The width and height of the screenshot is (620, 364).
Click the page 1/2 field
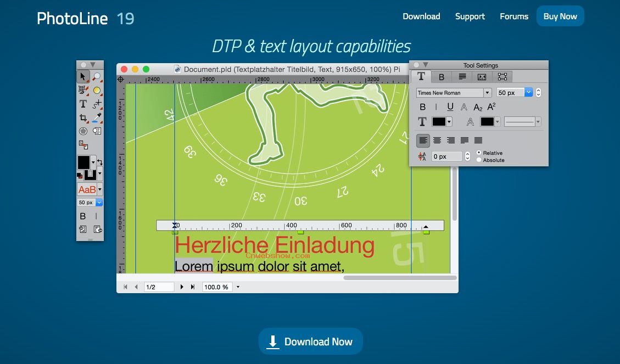(x=159, y=287)
